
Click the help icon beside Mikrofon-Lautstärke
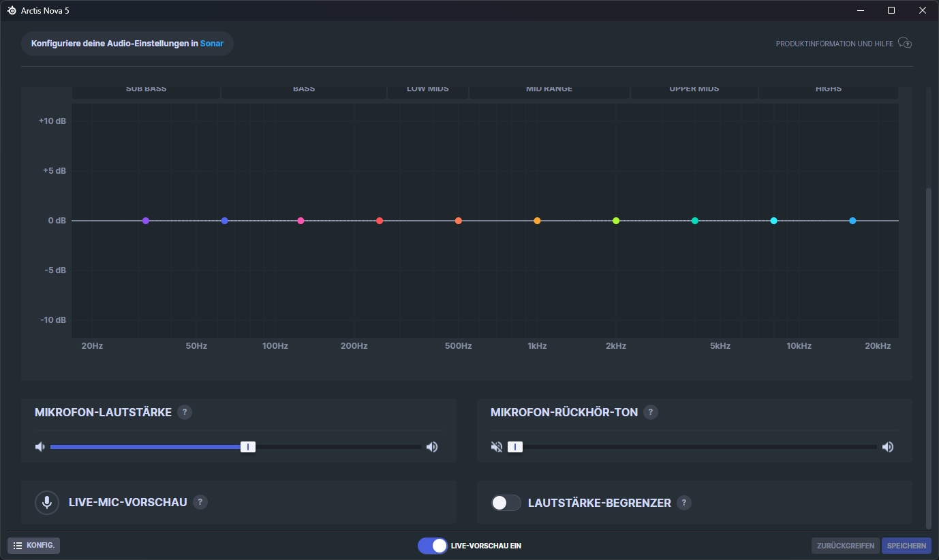point(185,412)
